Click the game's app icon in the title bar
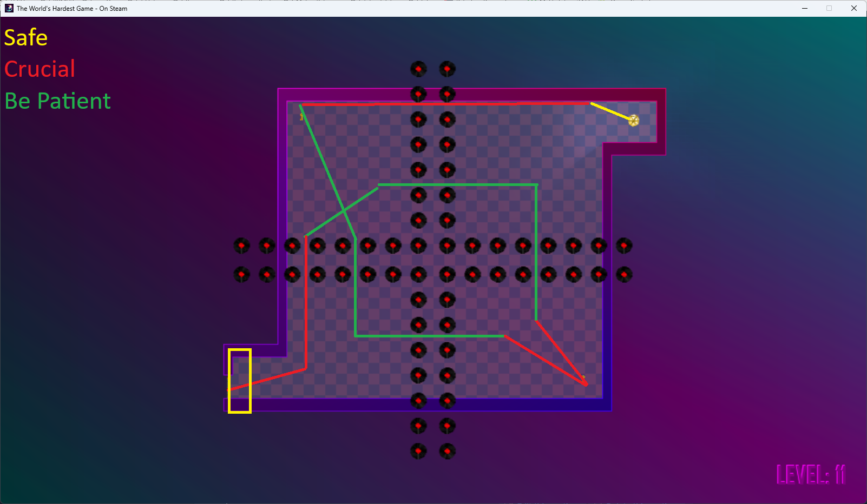This screenshot has width=867, height=504. click(9, 8)
